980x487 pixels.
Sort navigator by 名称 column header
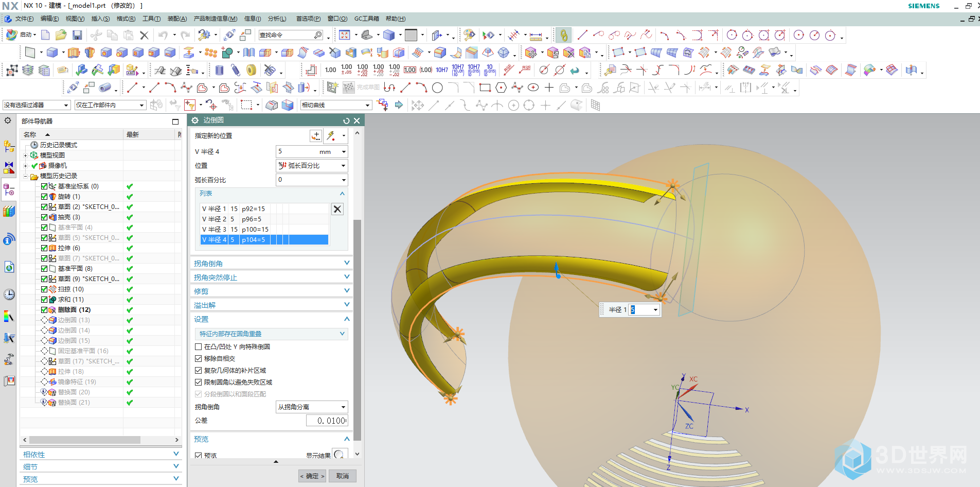click(x=72, y=134)
